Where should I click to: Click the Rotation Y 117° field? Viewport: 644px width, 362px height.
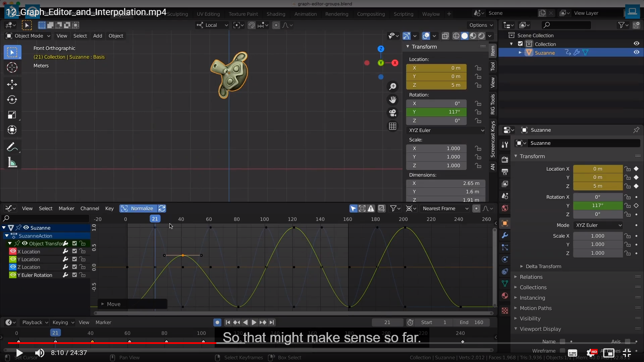point(436,112)
